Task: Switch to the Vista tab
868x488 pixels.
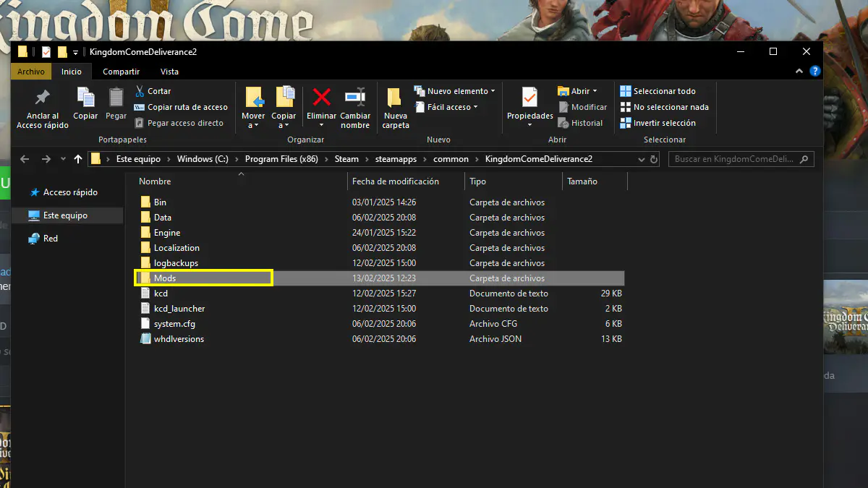Action: [169, 72]
